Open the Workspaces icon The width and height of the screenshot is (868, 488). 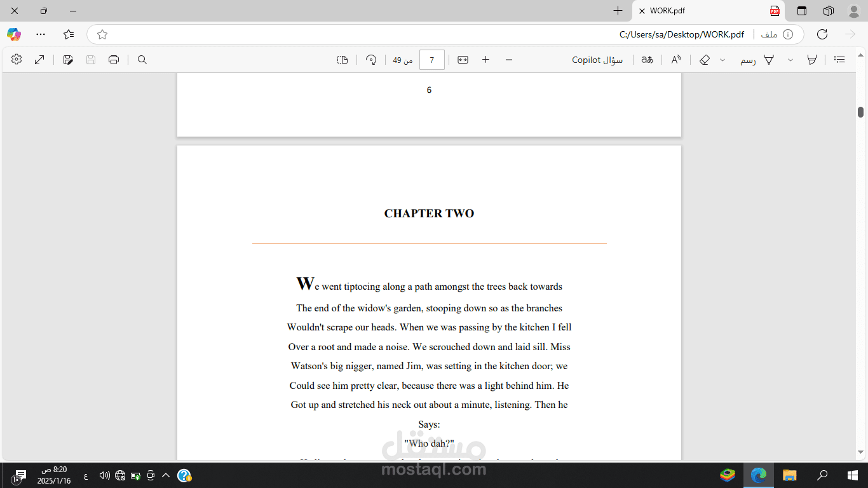pyautogui.click(x=829, y=11)
